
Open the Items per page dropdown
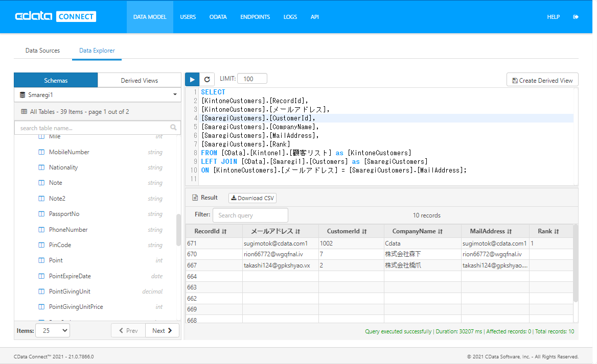pyautogui.click(x=53, y=330)
